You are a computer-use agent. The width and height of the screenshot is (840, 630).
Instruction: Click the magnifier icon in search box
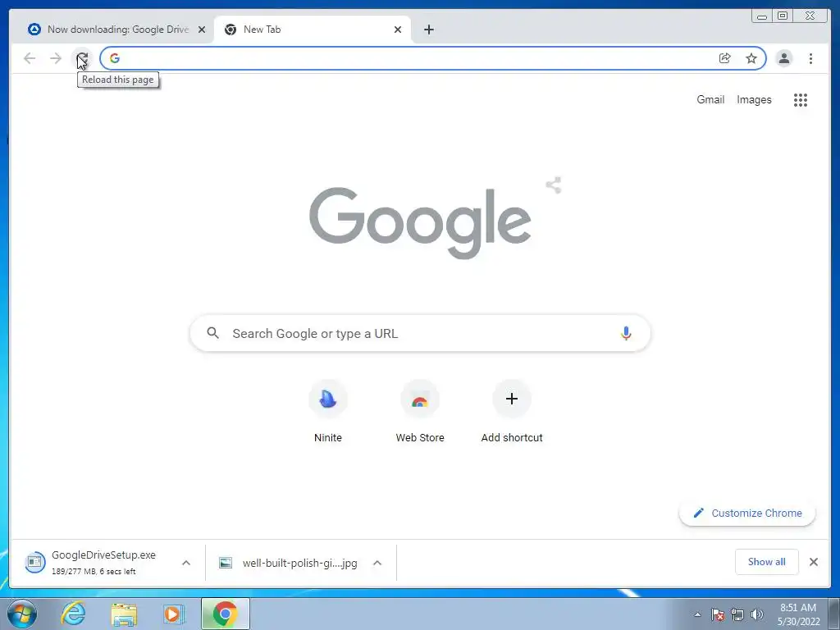pos(212,333)
